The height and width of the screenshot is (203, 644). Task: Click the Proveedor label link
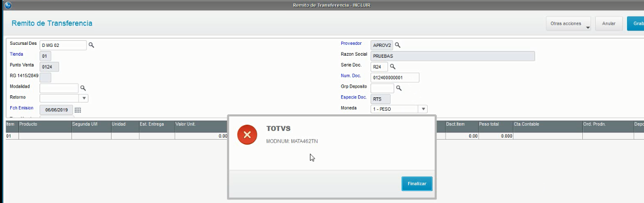[352, 43]
